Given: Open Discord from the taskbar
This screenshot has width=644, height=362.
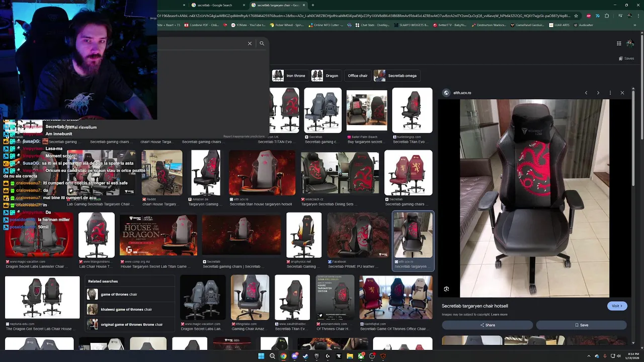Looking at the screenshot, I should click(294, 356).
